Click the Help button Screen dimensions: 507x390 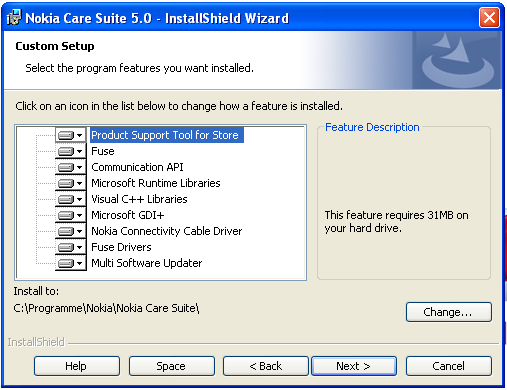tap(77, 366)
